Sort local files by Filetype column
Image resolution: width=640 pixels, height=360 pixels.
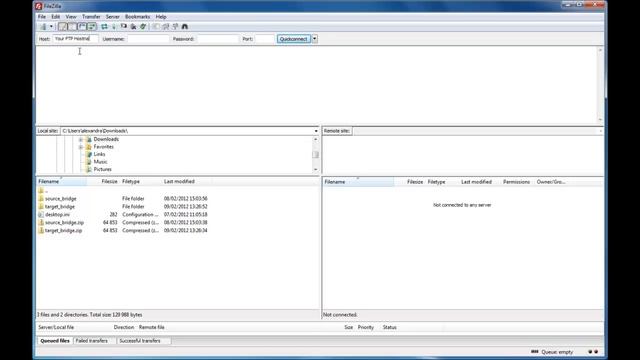pyautogui.click(x=140, y=182)
